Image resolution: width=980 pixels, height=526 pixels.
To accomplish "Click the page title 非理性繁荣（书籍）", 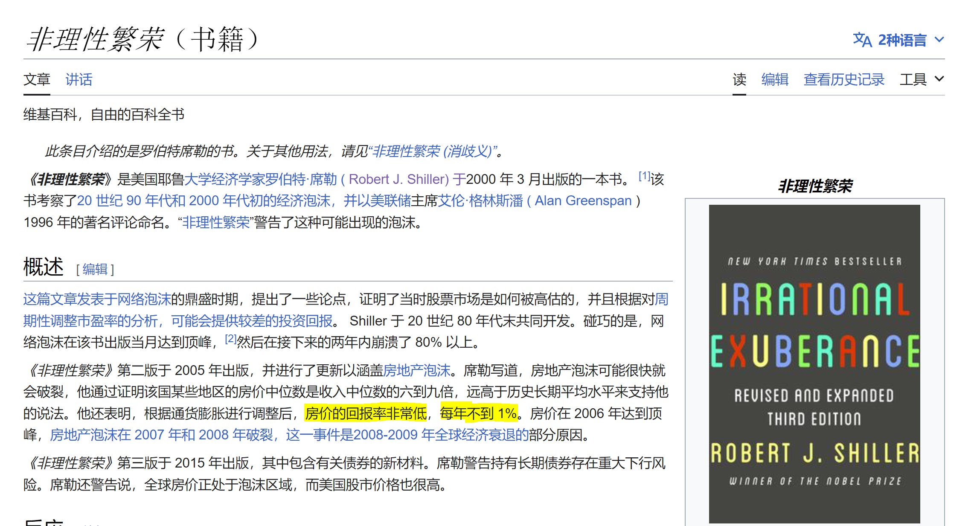I will tap(143, 39).
